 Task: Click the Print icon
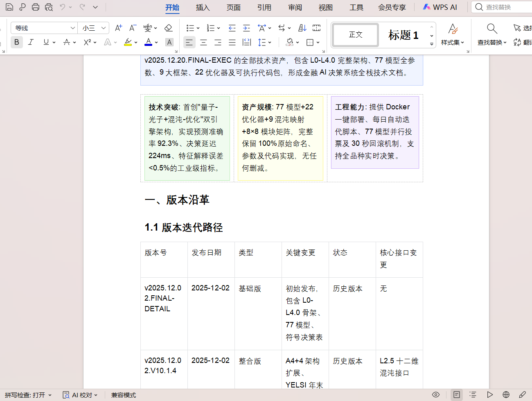pos(36,7)
